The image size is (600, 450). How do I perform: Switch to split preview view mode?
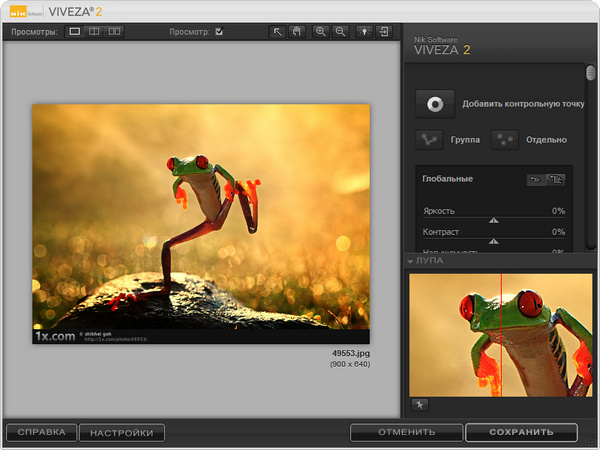pyautogui.click(x=95, y=32)
